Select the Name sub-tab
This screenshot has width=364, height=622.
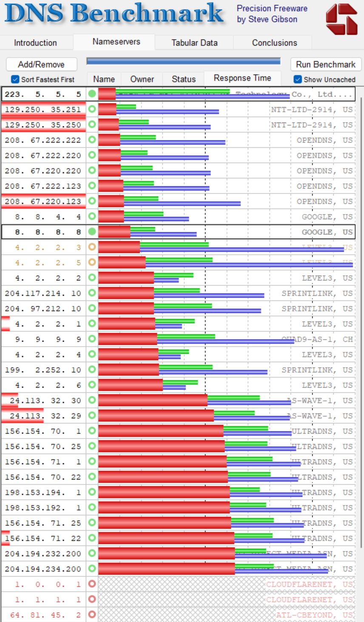coord(104,79)
